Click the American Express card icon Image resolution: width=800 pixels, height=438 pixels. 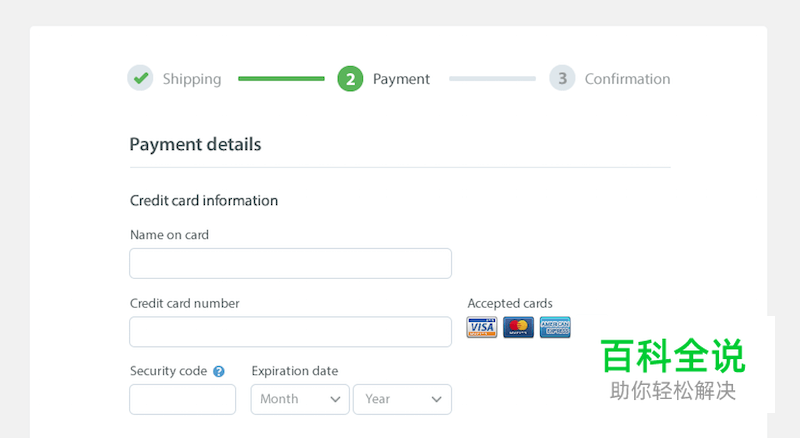point(555,327)
